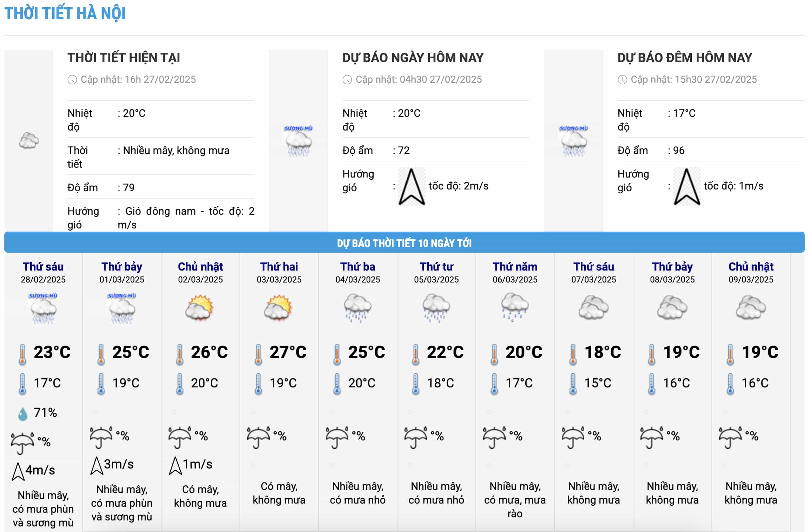Click the clock icon beside 15h30 update time
The width and height of the screenshot is (809, 532).
click(622, 80)
